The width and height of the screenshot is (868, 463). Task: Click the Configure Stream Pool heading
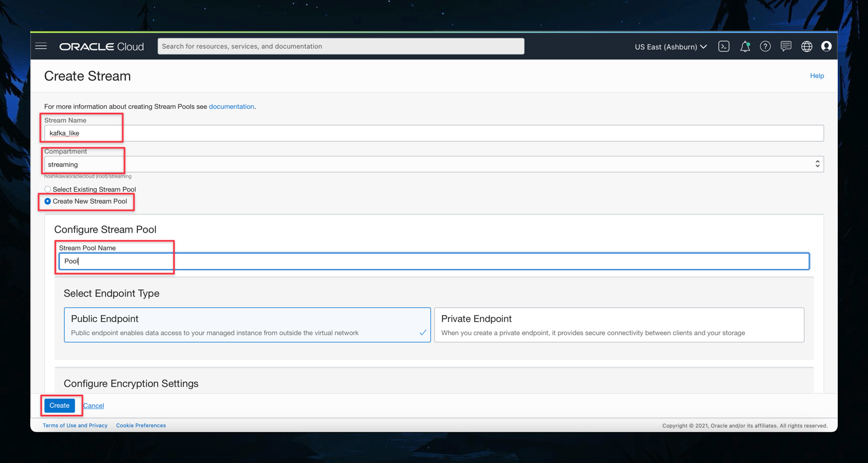tap(105, 229)
